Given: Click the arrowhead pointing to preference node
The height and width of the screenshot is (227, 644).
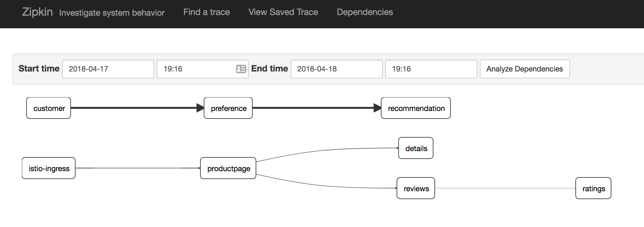Looking at the screenshot, I should (x=200, y=108).
